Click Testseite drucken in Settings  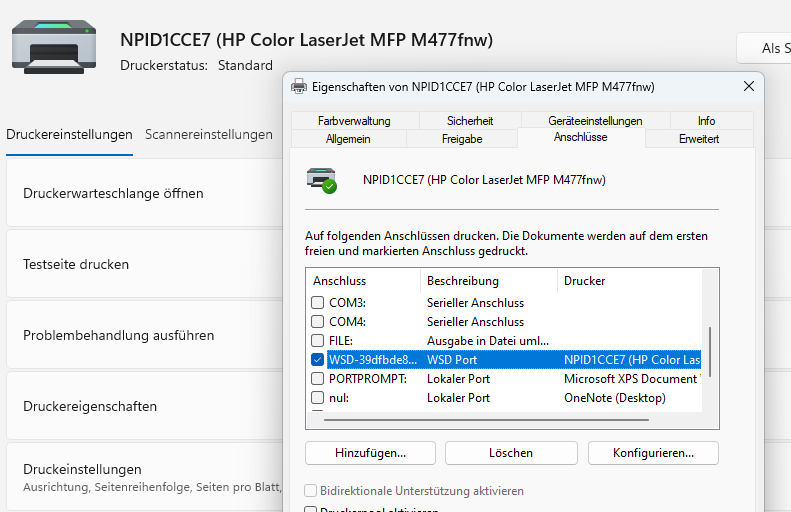coord(144,264)
